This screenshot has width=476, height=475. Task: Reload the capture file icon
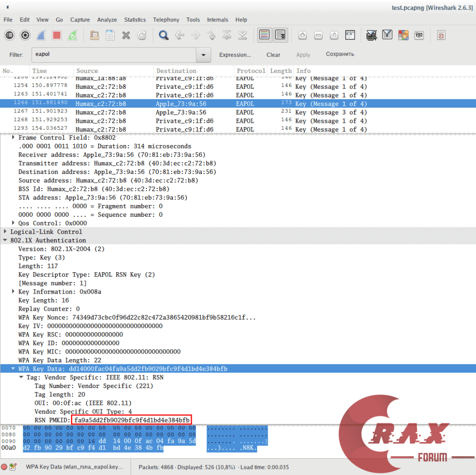click(x=142, y=35)
